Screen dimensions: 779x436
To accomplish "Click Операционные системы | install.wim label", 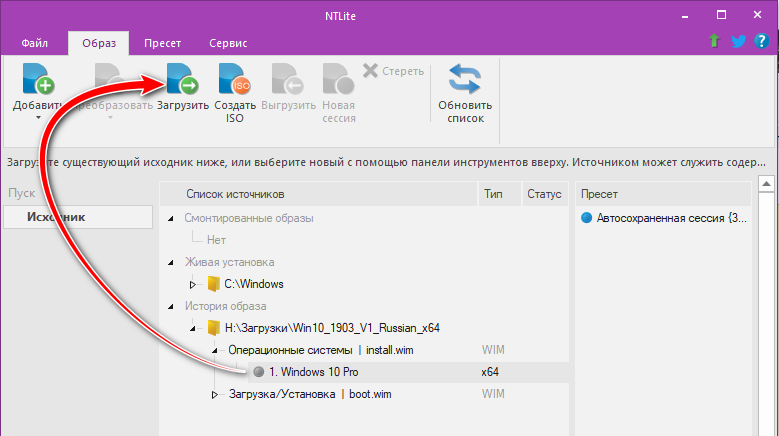I will [x=320, y=350].
